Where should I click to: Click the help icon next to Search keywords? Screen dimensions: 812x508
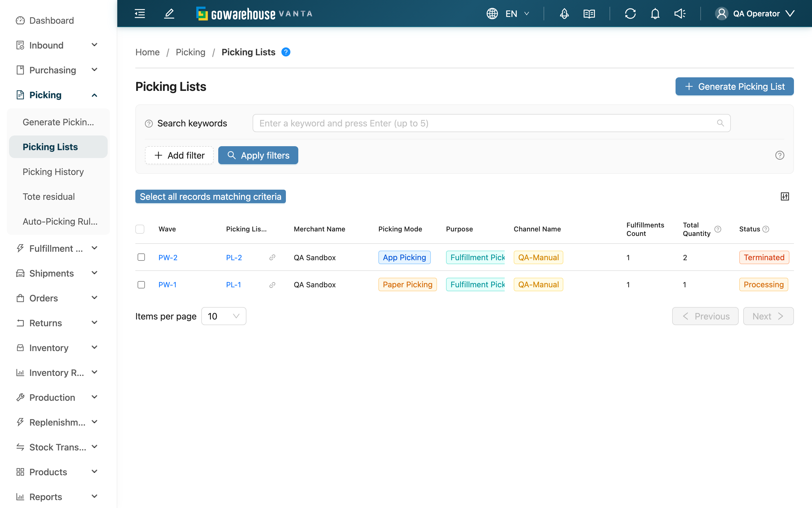149,124
